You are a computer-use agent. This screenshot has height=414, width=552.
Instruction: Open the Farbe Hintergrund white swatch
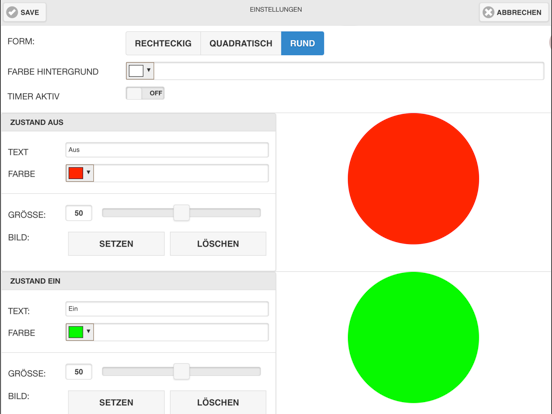(136, 71)
